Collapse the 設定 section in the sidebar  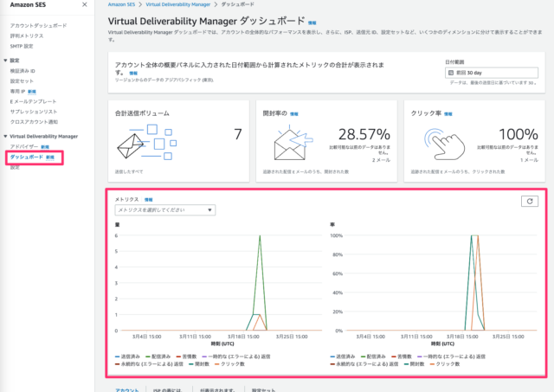tap(5, 61)
